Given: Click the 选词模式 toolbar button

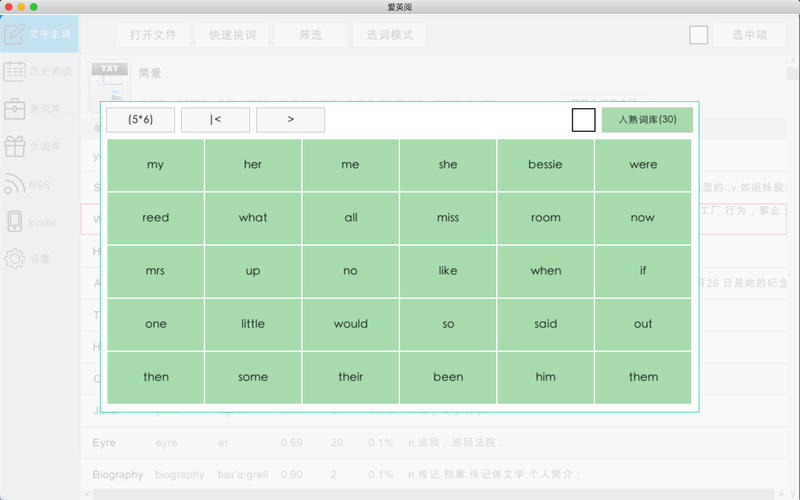Looking at the screenshot, I should click(389, 35).
